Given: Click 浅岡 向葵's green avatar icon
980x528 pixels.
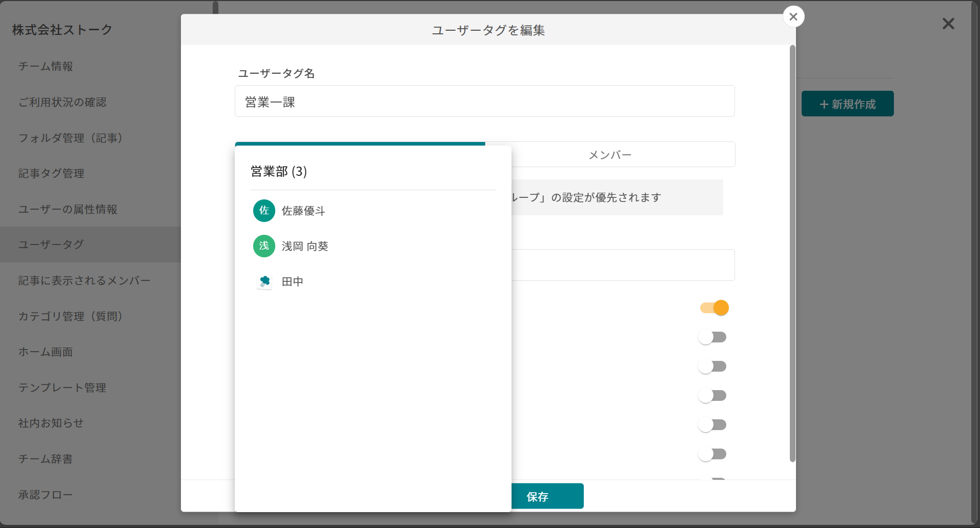Looking at the screenshot, I should [x=263, y=246].
